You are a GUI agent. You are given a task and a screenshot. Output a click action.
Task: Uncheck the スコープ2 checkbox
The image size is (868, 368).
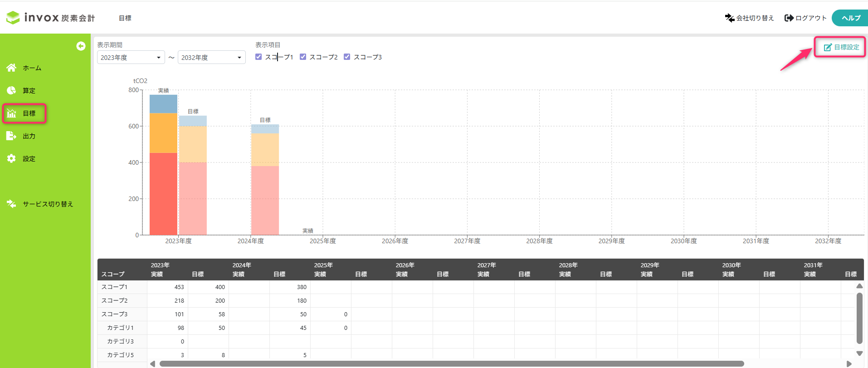(x=303, y=57)
